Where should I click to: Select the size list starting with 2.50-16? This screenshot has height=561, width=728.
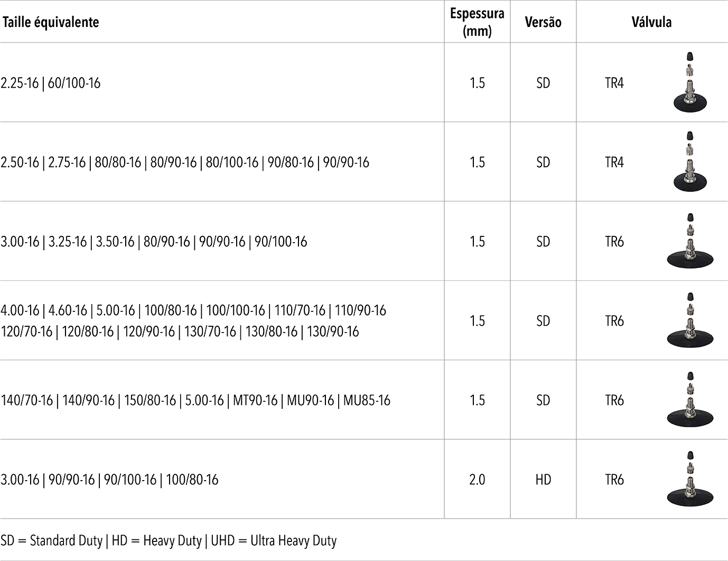(x=185, y=162)
